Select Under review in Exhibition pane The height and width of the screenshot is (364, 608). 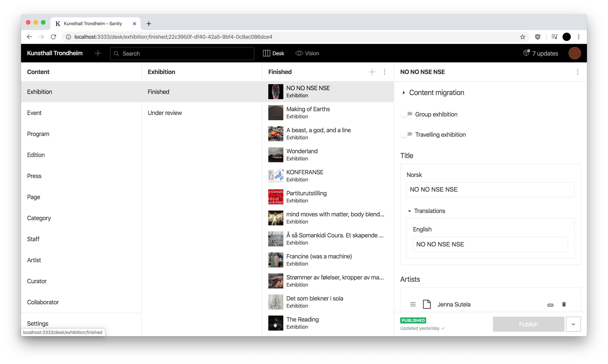tap(165, 113)
